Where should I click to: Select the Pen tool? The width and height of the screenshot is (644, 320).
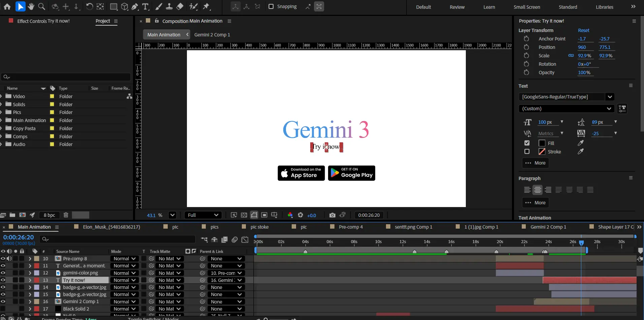pyautogui.click(x=135, y=6)
